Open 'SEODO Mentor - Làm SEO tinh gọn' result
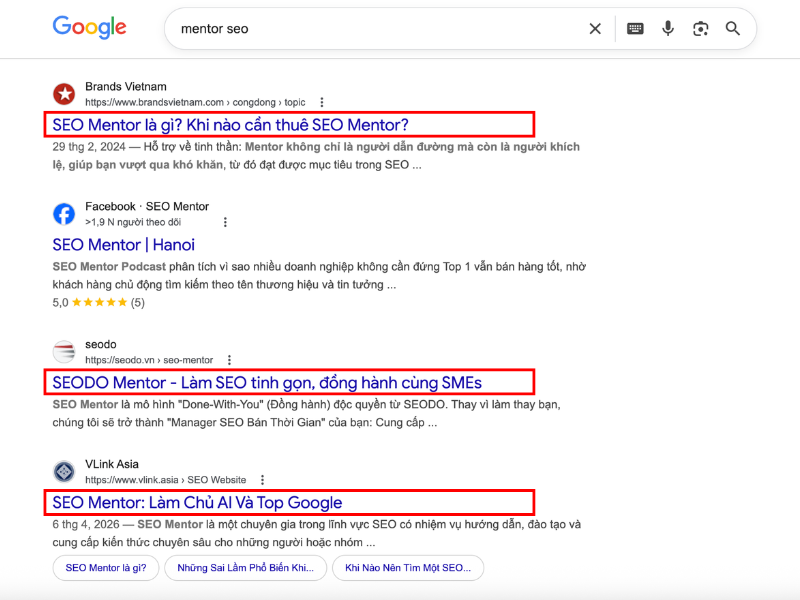 (x=267, y=383)
